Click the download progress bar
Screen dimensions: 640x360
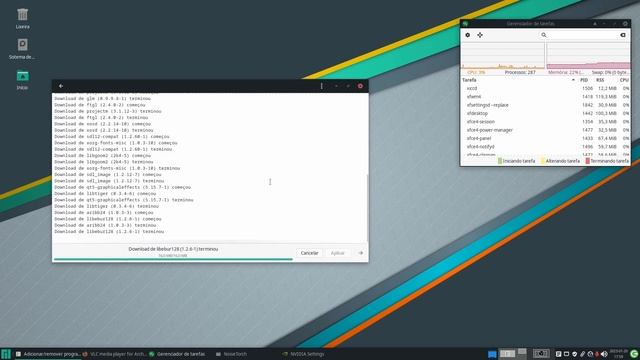point(173,259)
